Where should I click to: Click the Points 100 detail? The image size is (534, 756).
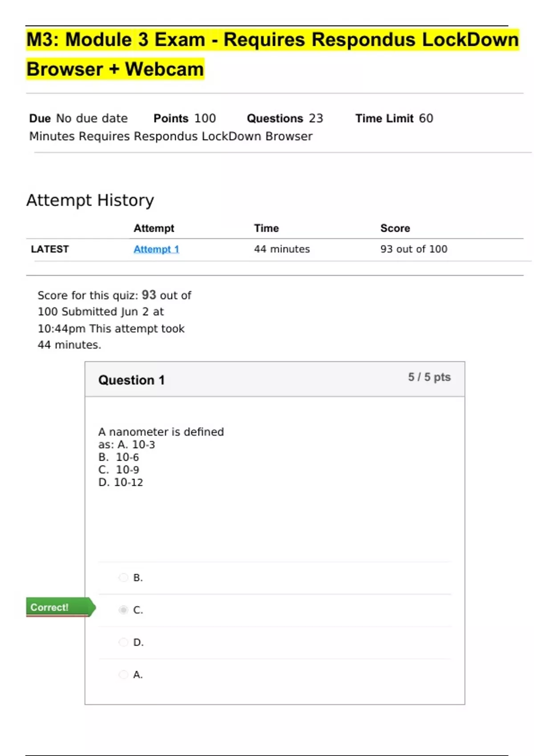tap(184, 118)
